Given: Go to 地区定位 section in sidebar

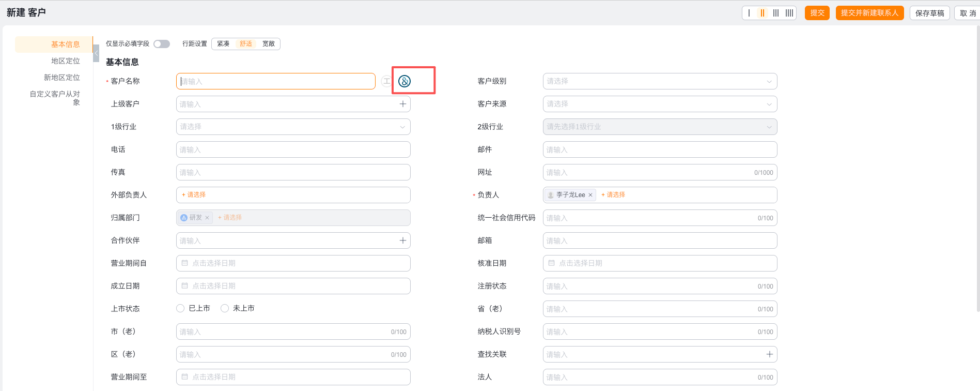Looking at the screenshot, I should point(66,61).
